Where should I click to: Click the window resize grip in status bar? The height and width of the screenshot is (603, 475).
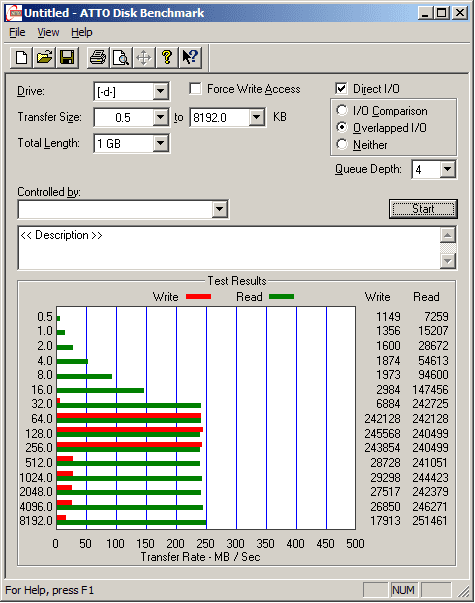[465, 591]
